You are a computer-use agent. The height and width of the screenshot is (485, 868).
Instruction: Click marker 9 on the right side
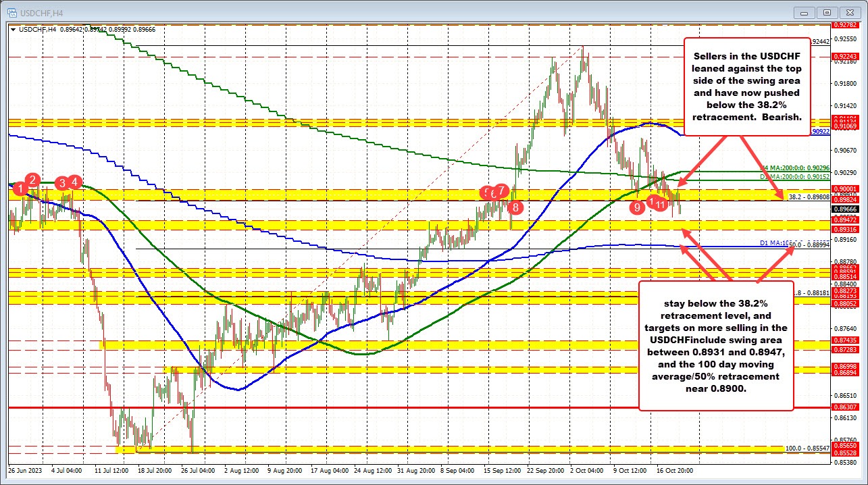tap(637, 207)
